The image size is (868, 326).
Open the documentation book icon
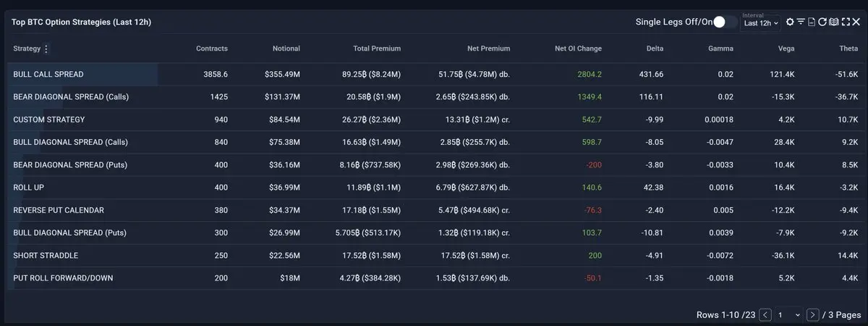[833, 22]
